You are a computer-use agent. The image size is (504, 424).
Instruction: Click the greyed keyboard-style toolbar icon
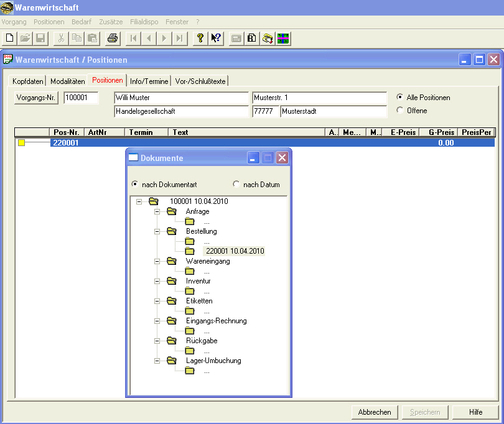(236, 38)
